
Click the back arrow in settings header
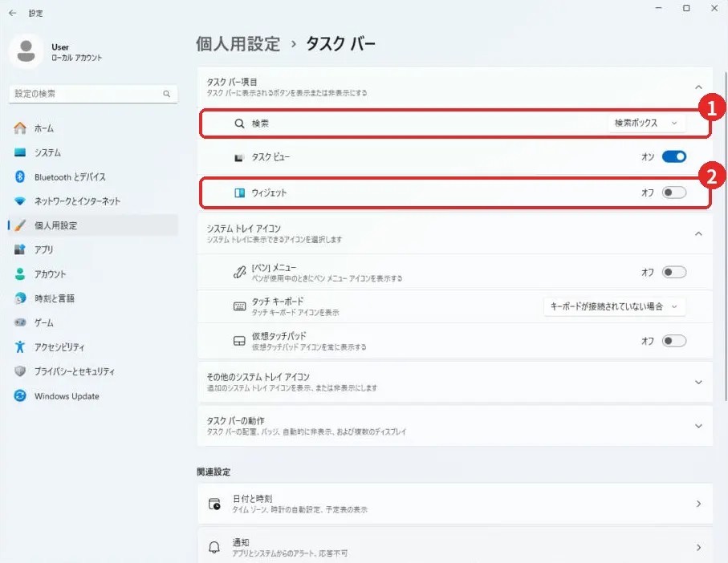point(13,13)
